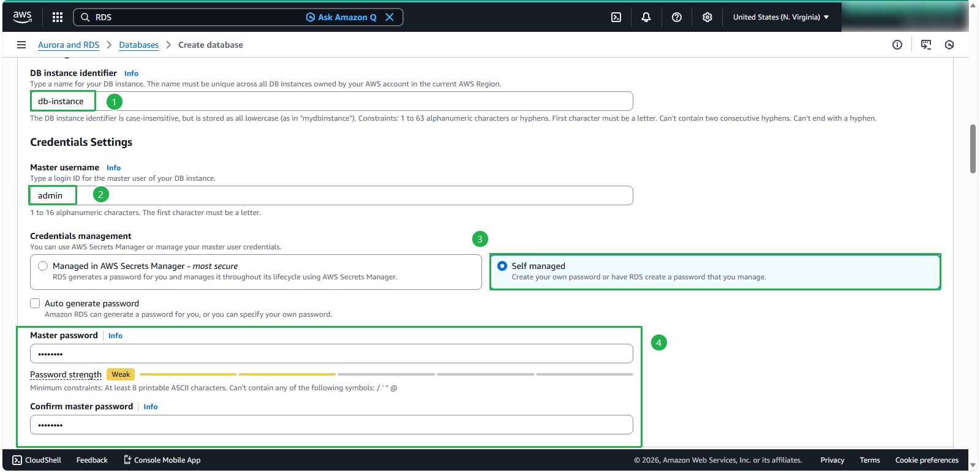Go to Databases breadcrumb
This screenshot has width=980, height=473.
[138, 45]
